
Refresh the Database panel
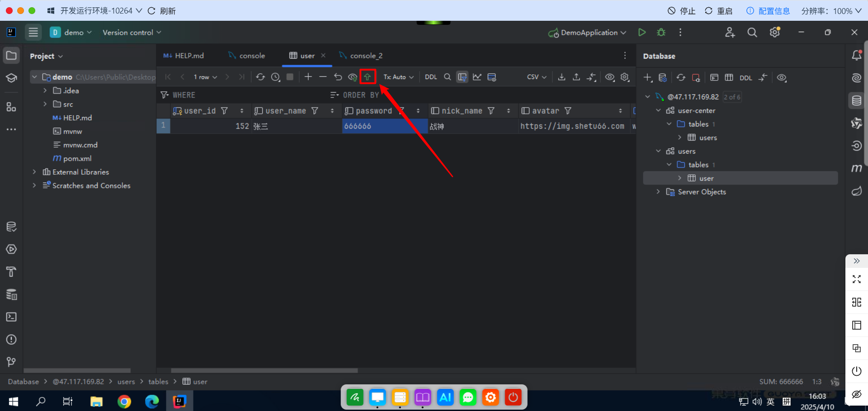coord(681,78)
